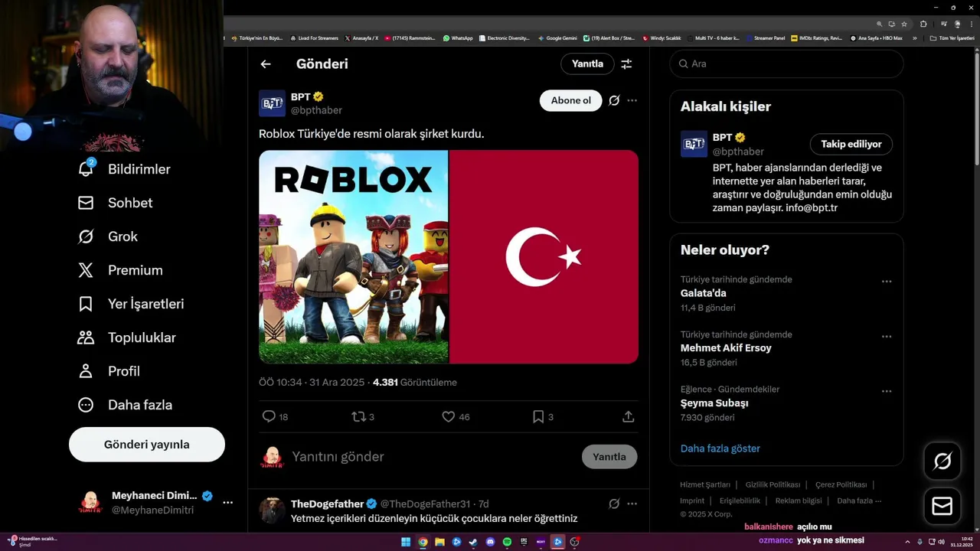Open Sohbet in the sidebar

(x=115, y=203)
